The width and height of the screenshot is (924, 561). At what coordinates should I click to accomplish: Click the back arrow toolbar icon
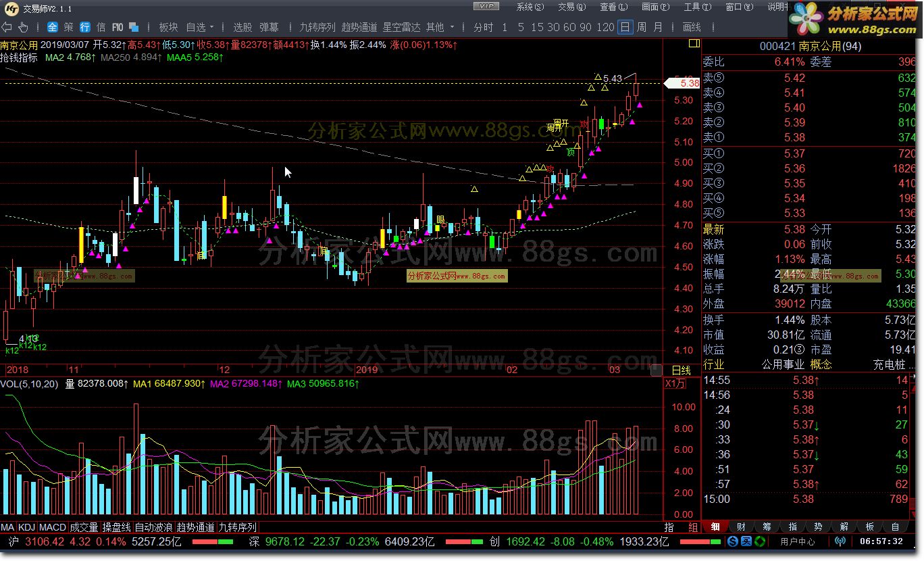pyautogui.click(x=7, y=27)
